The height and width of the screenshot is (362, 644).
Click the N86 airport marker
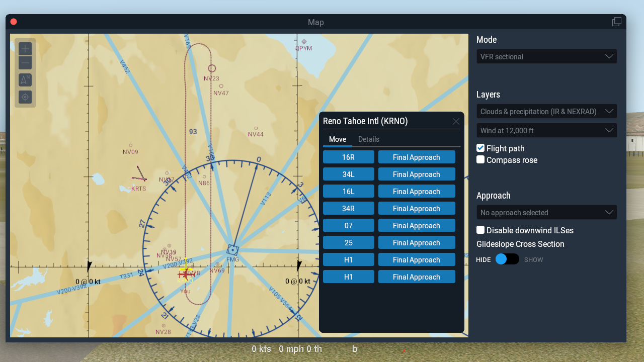pos(204,176)
